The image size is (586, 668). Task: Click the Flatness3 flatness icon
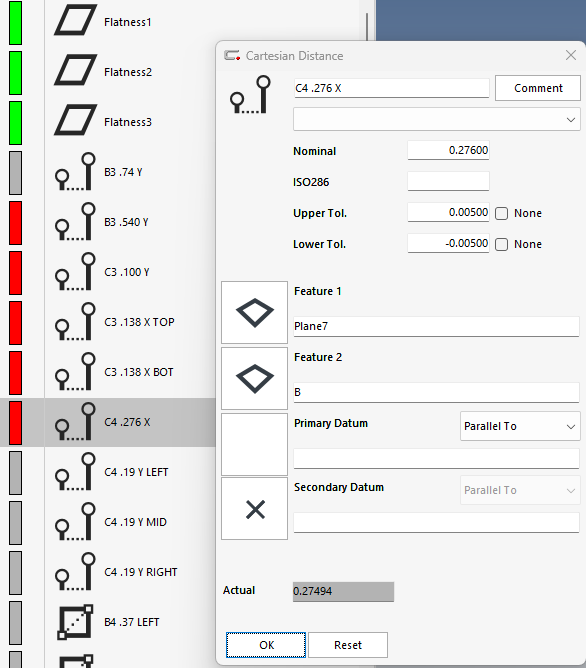[x=75, y=120]
